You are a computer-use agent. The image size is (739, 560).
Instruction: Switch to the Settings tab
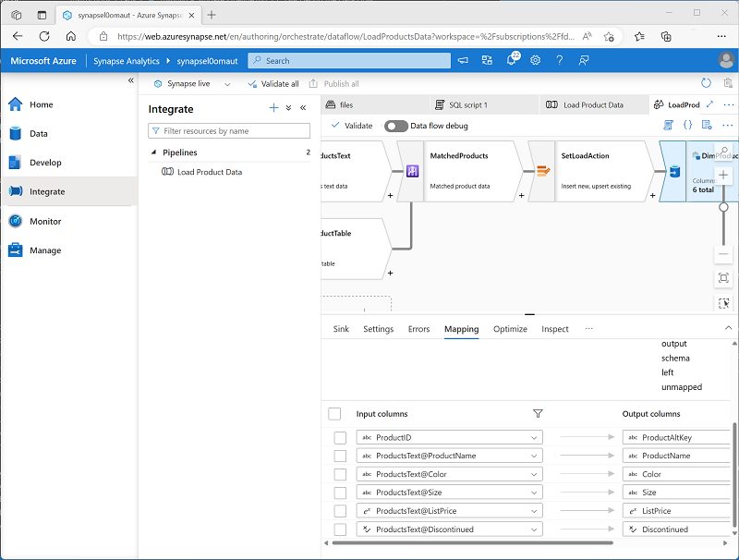pyautogui.click(x=378, y=329)
